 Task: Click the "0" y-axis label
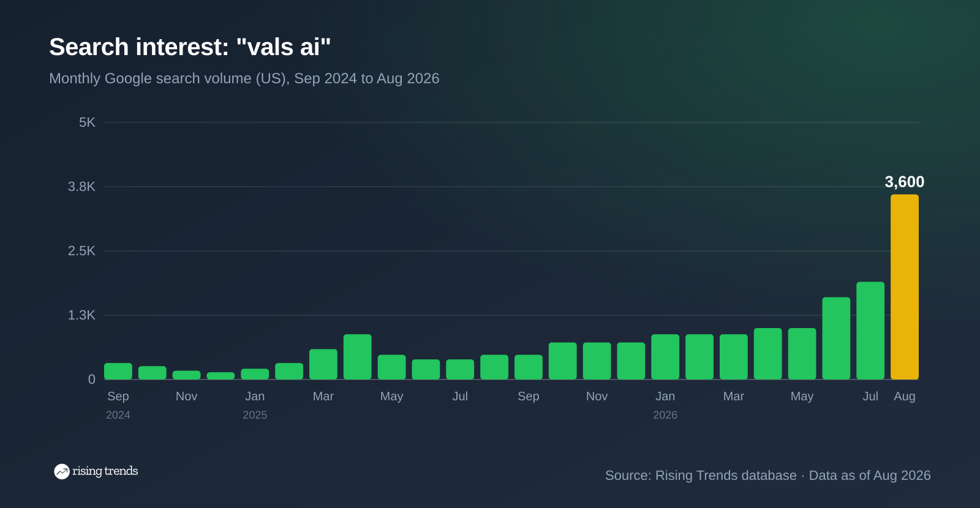[x=92, y=379]
